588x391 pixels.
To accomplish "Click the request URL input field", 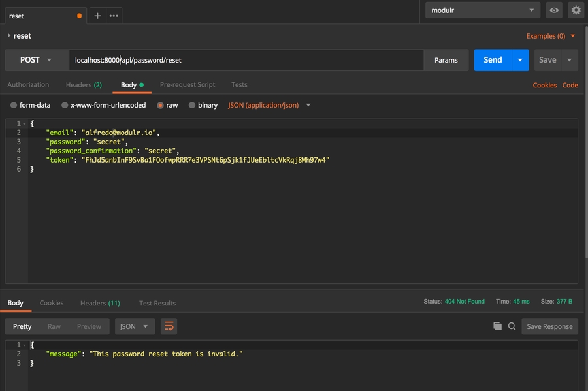I will click(246, 60).
